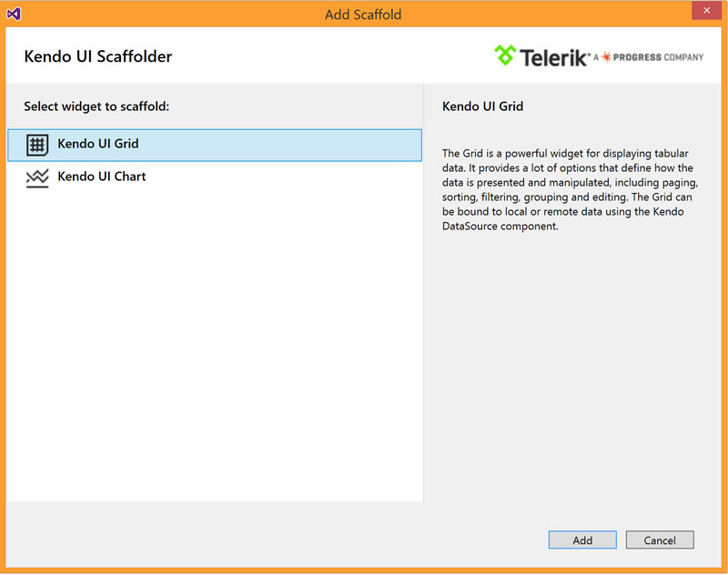Click the Kendo UI Grid description heading
Image resolution: width=728 pixels, height=575 pixels.
tap(482, 106)
